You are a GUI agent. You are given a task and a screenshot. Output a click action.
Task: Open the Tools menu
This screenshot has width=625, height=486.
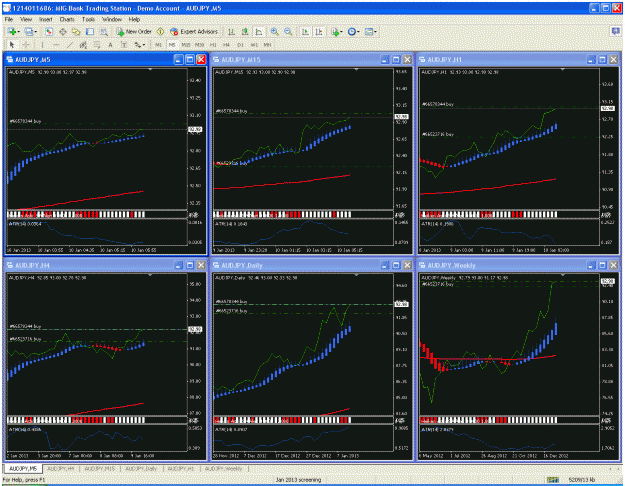coord(88,19)
